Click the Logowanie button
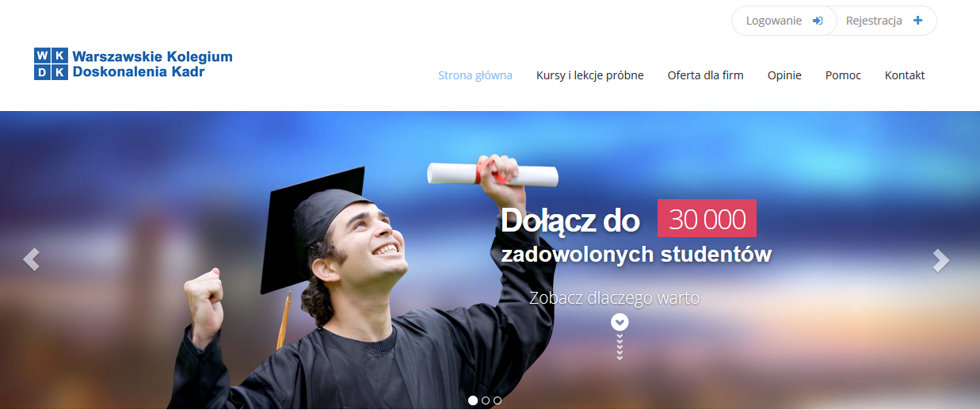This screenshot has height=410, width=980. click(x=784, y=21)
